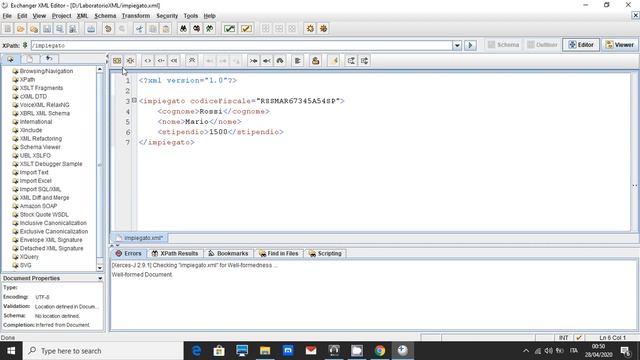Click the lock icon in editor toolbar
The height and width of the screenshot is (360, 640).
[x=316, y=61]
